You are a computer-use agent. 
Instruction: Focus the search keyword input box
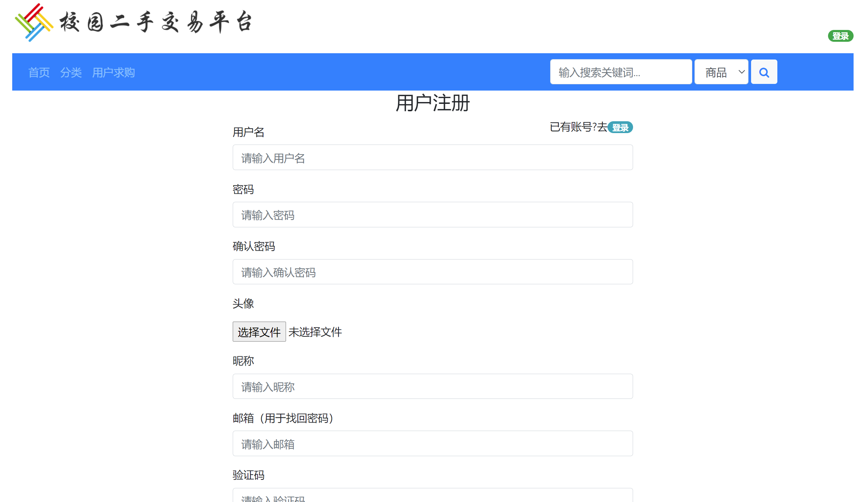[620, 72]
